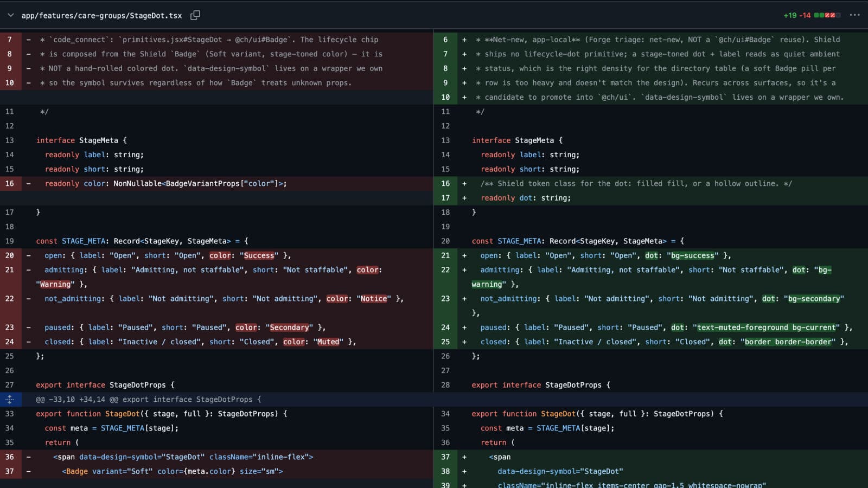
Task: Click left line number 7
Action: [x=10, y=40]
